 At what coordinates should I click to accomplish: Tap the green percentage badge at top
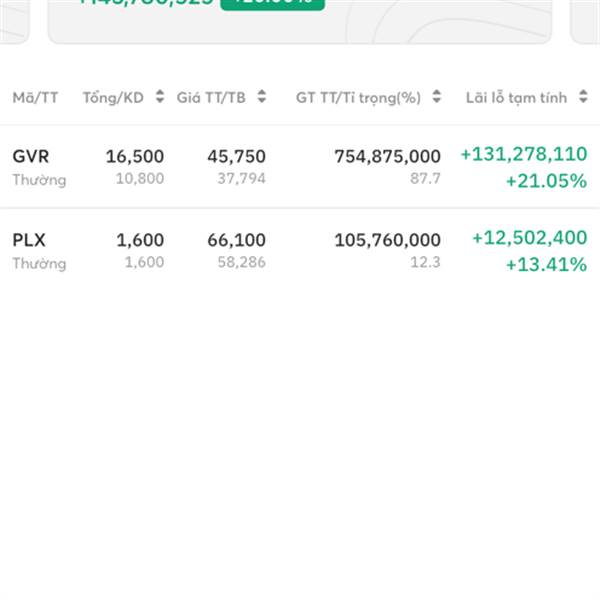272,3
